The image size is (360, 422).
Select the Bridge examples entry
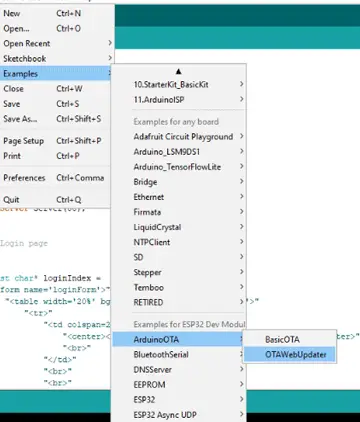[x=179, y=182]
